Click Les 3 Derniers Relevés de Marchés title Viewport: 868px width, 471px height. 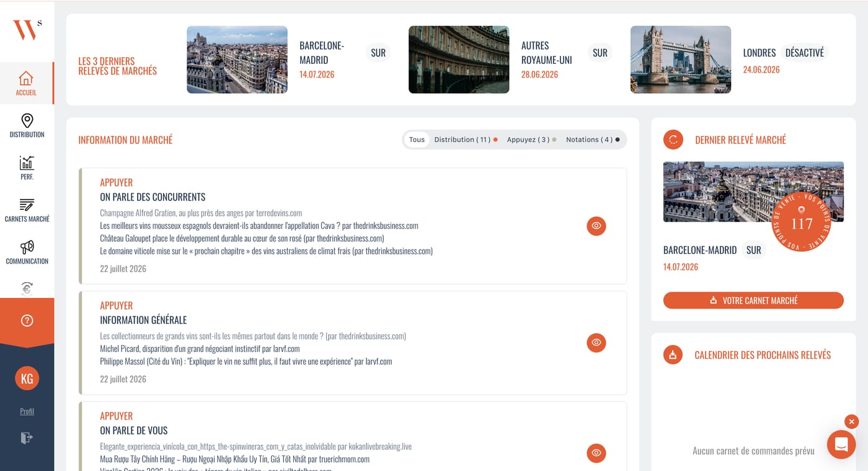[118, 66]
